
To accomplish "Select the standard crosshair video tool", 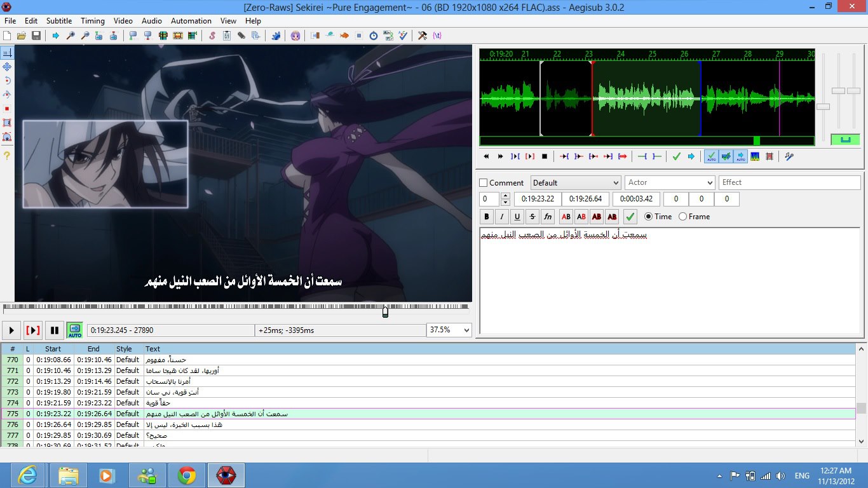I will coord(7,53).
